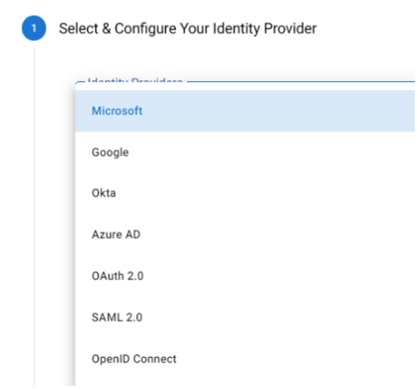Click the Select & Configure Your Identity Provider heading
This screenshot has width=419, height=389.
[188, 29]
